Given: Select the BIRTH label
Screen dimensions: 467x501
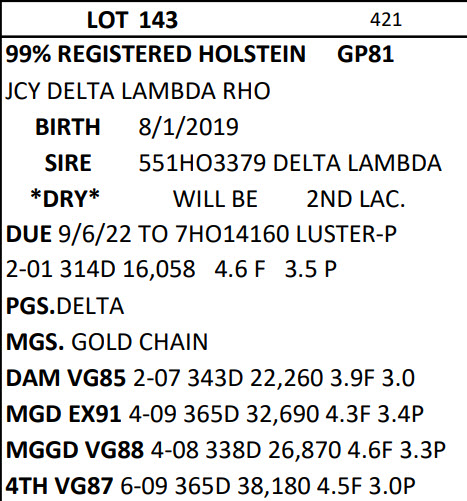Looking at the screenshot, I should point(68,127).
